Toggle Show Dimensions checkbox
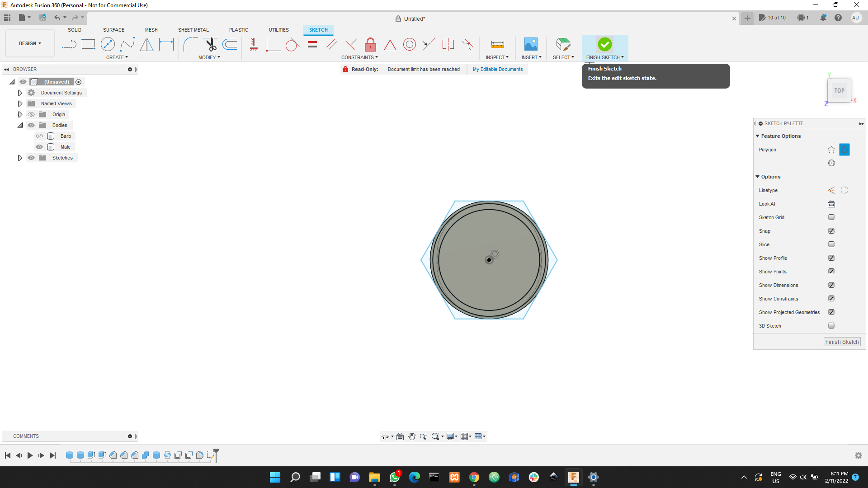The width and height of the screenshot is (868, 488). point(832,285)
